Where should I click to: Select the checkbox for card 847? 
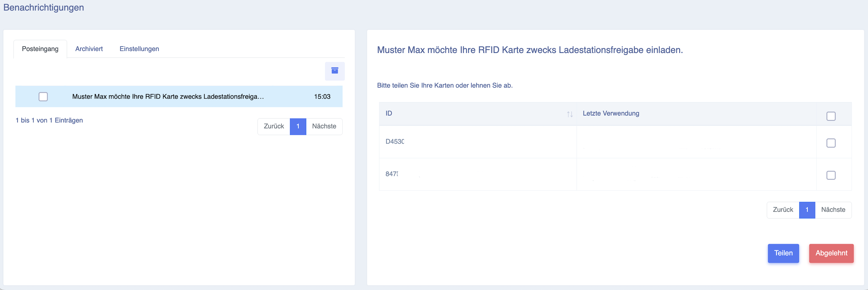(x=831, y=175)
